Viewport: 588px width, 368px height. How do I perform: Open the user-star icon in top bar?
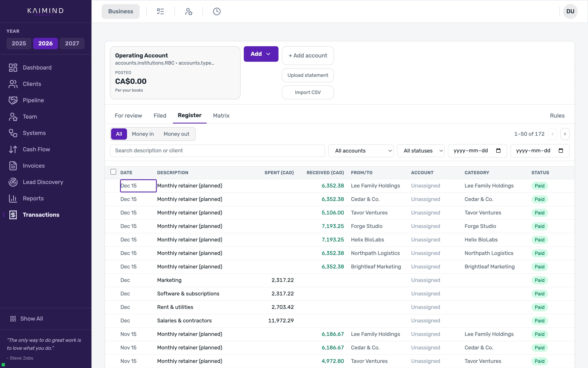tap(189, 11)
